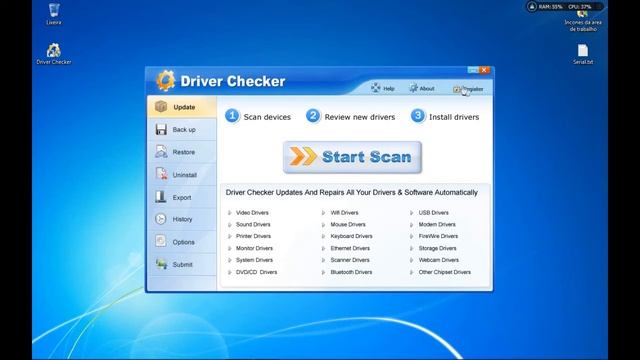This screenshot has width=640, height=360.
Task: Click the Update box icon in sidebar
Action: click(x=161, y=107)
